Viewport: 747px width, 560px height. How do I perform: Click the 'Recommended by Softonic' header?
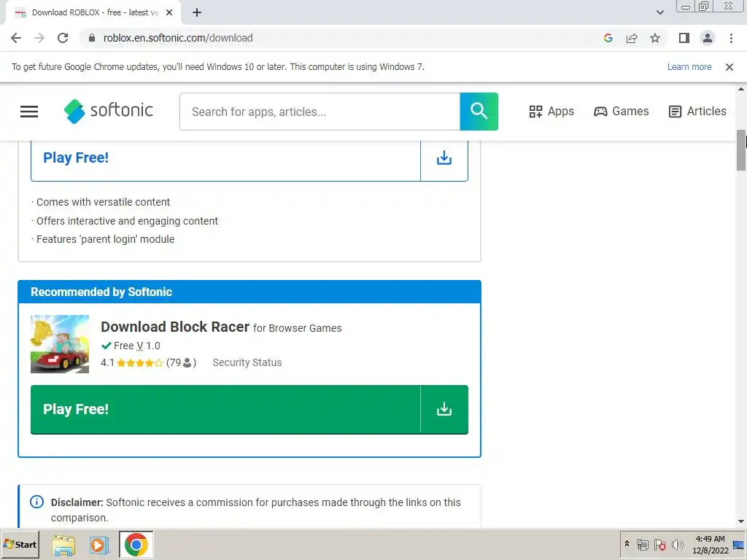point(249,292)
